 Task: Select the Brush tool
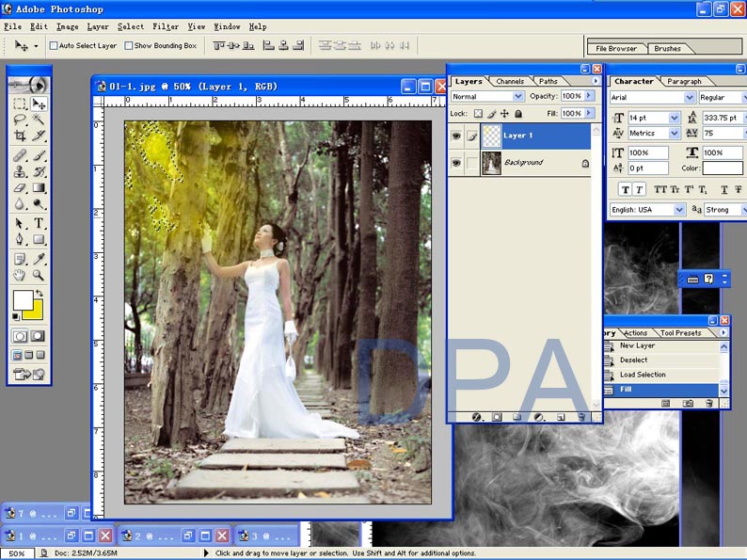click(39, 156)
